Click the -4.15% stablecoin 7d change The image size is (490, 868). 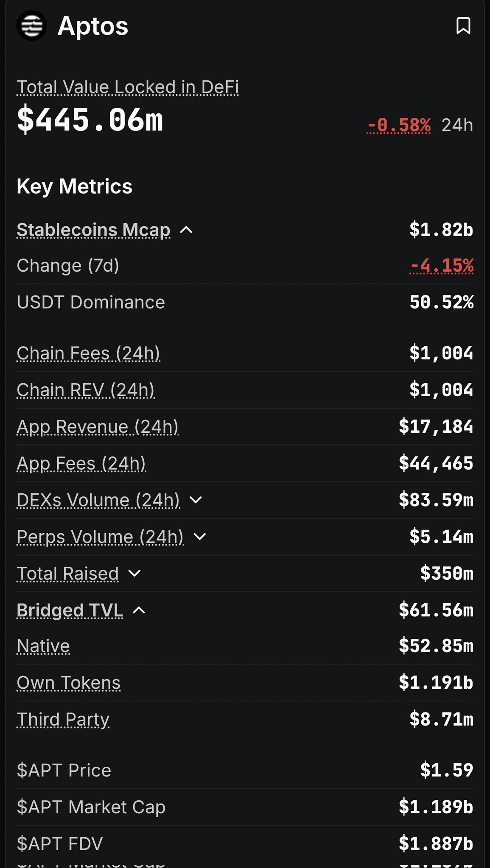pyautogui.click(x=441, y=266)
